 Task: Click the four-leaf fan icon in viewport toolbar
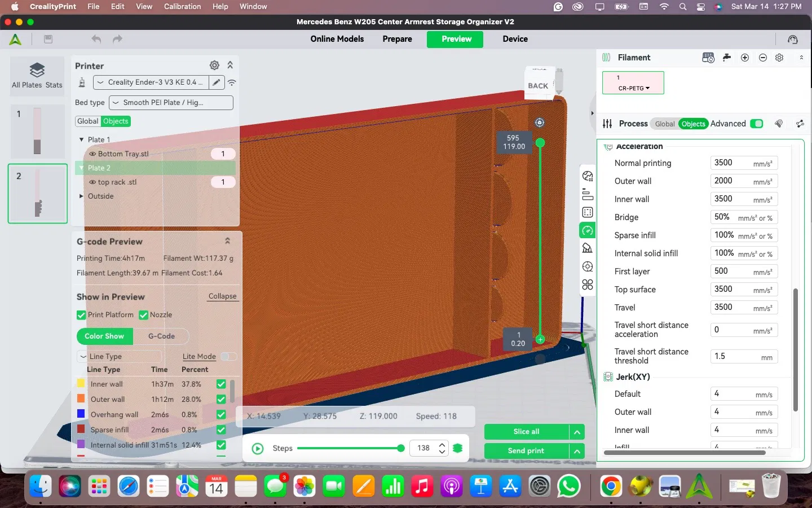point(588,284)
